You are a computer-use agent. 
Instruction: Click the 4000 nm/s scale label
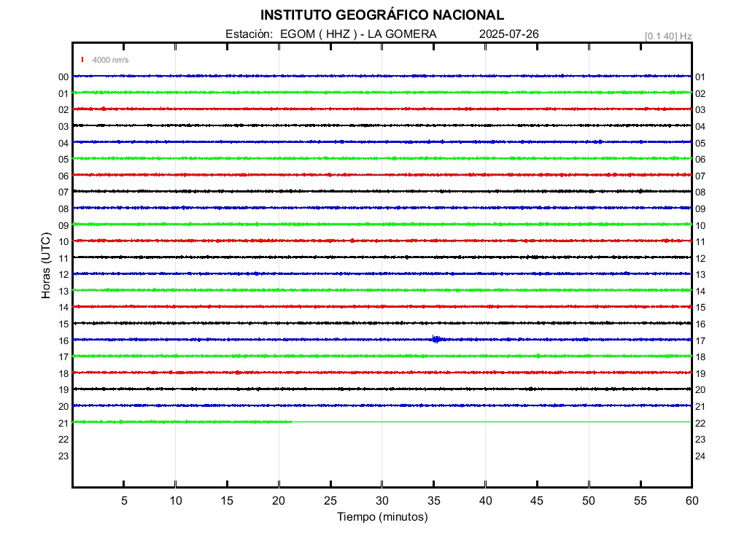click(x=111, y=60)
